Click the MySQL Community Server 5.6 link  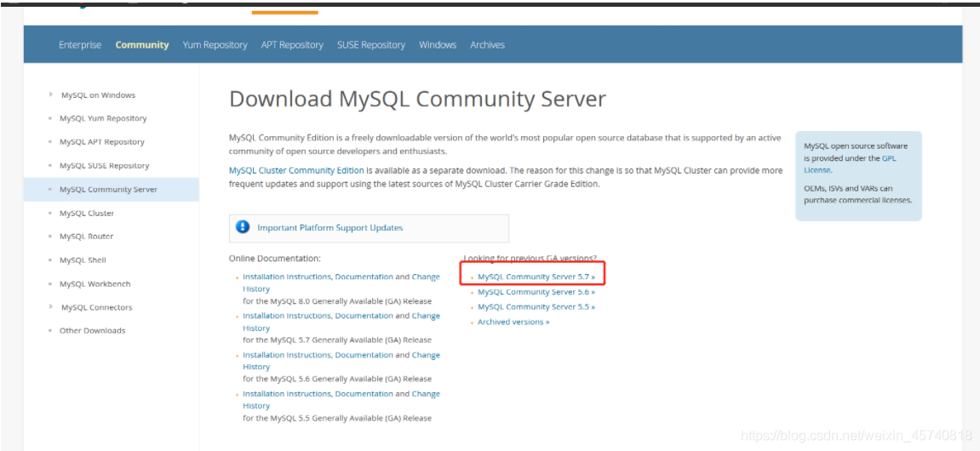coord(536,292)
